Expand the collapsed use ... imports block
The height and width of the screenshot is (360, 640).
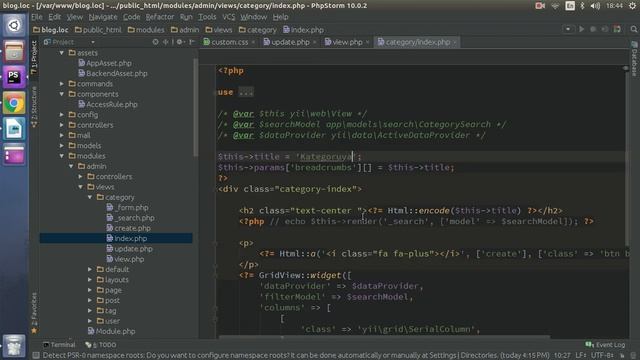tap(246, 92)
